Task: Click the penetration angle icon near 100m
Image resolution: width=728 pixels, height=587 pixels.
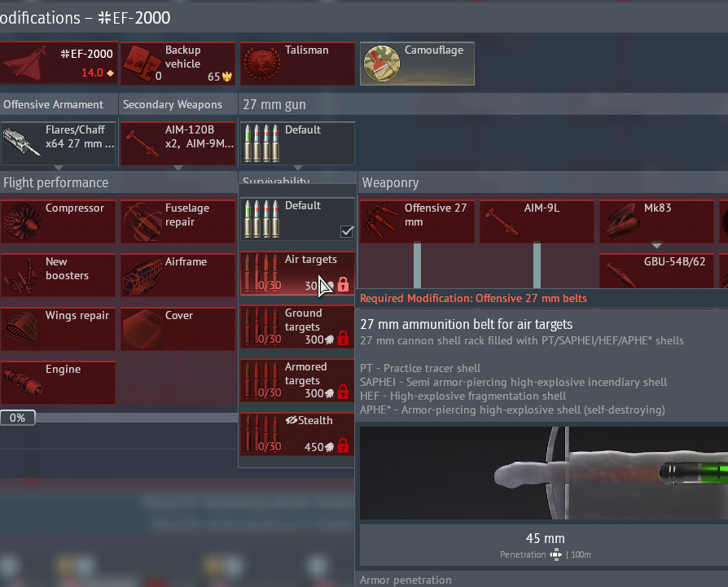Action: pyautogui.click(x=555, y=554)
